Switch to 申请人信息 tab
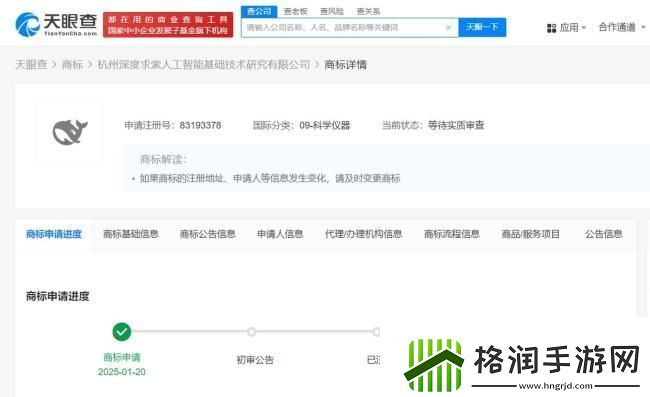This screenshot has height=397, width=650. pyautogui.click(x=280, y=234)
